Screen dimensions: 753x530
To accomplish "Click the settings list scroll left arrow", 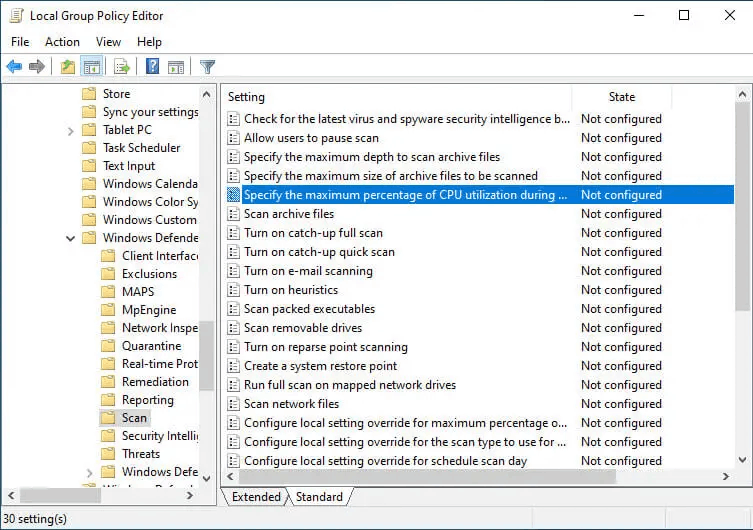I will (231, 476).
